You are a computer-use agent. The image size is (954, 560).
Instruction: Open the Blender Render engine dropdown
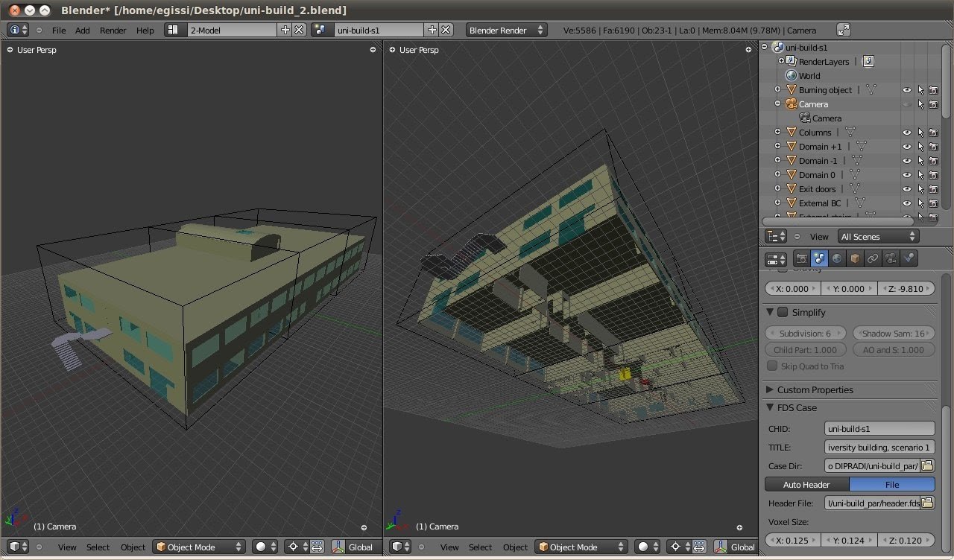coord(506,30)
